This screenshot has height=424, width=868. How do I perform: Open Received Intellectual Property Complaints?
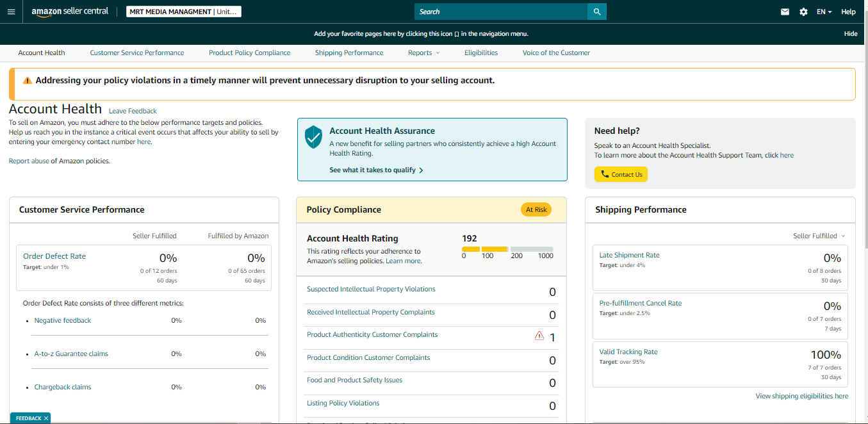point(371,312)
